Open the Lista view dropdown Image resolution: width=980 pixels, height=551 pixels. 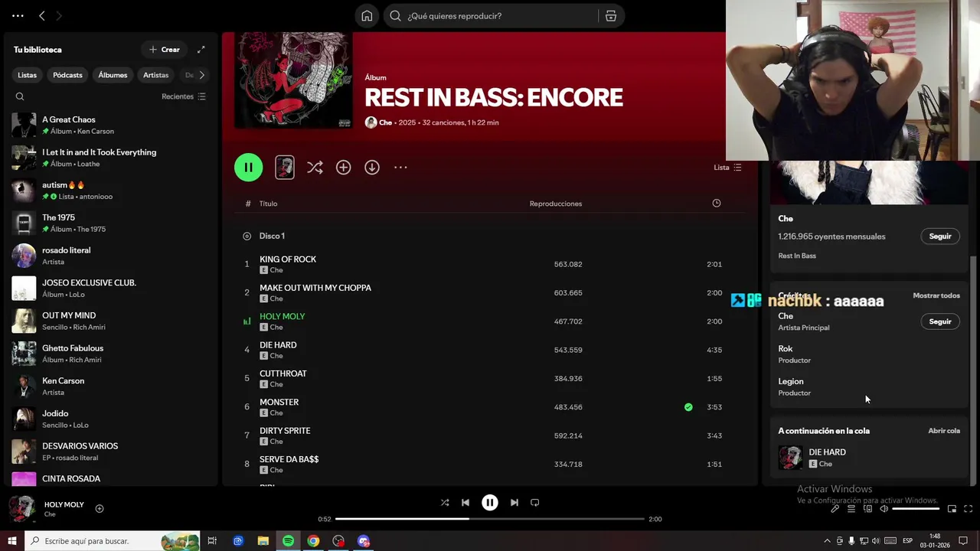(x=727, y=168)
